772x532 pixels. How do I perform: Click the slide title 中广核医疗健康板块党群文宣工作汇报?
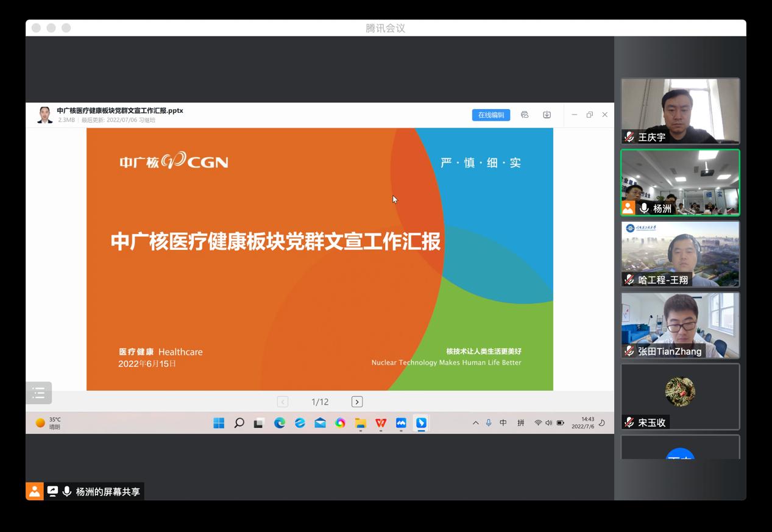click(x=275, y=241)
